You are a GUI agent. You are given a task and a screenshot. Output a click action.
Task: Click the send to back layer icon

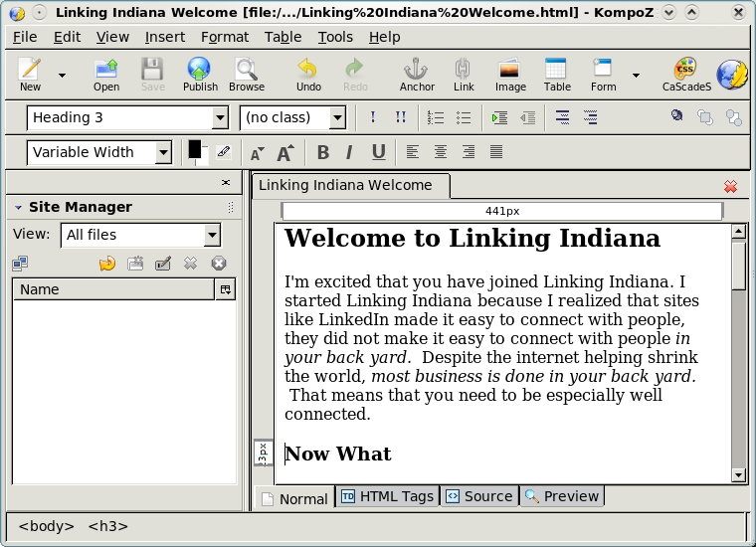(734, 117)
